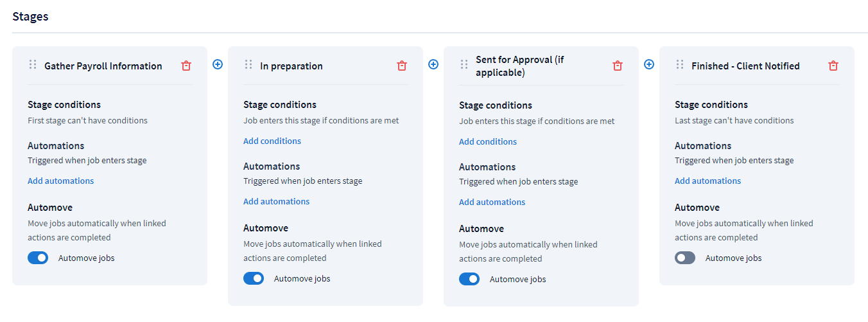This screenshot has width=868, height=322.
Task: Enable Automove for Finished - Client Notified
Action: point(685,258)
